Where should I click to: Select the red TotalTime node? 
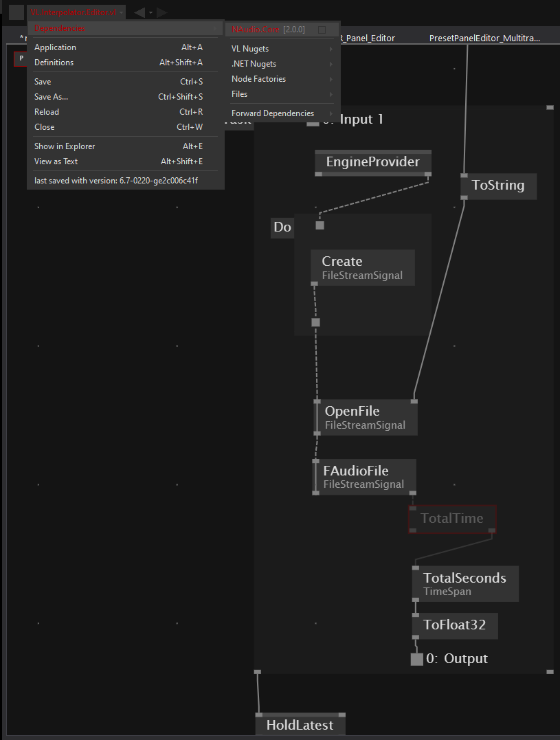(x=452, y=519)
